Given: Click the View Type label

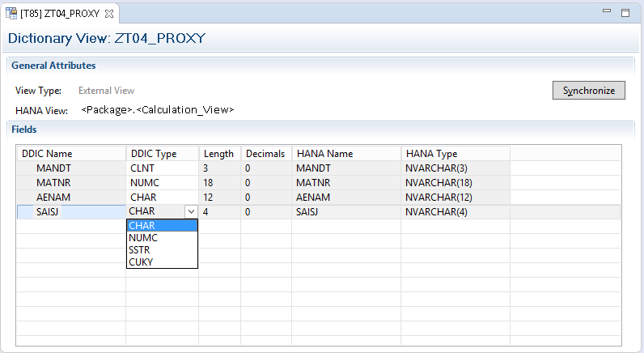Looking at the screenshot, I should (38, 91).
